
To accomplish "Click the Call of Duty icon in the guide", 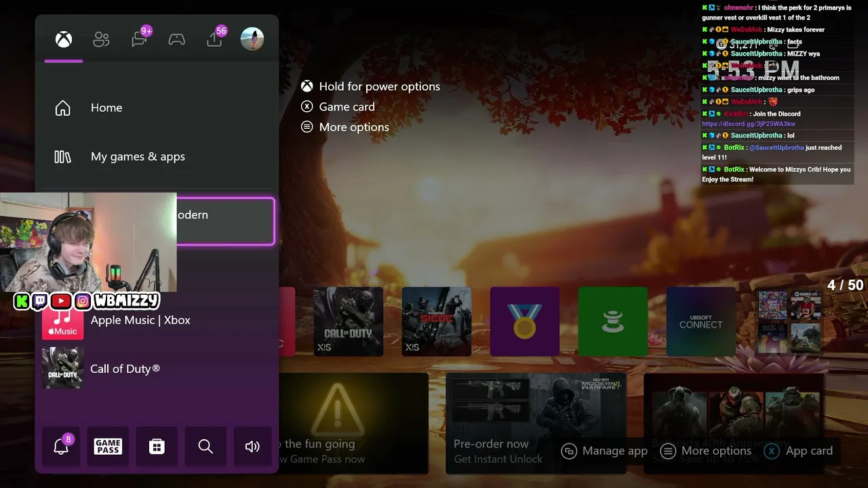I will (62, 368).
